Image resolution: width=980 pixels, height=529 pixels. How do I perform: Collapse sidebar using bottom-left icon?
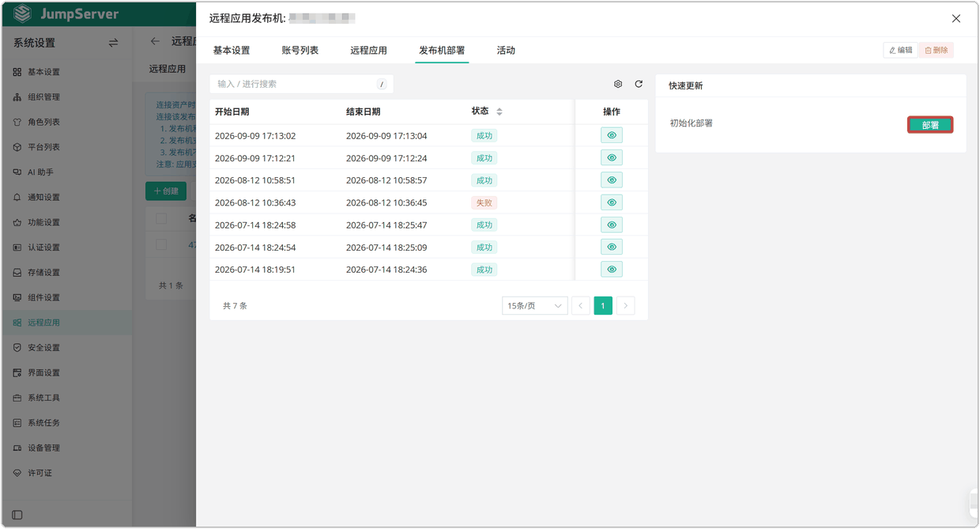pos(17,515)
